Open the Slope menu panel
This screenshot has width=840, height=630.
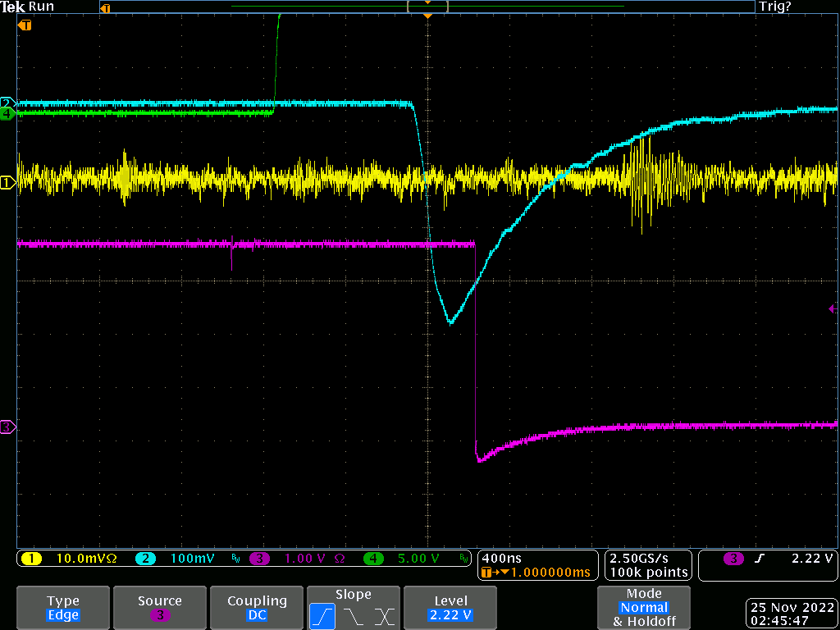(x=353, y=595)
